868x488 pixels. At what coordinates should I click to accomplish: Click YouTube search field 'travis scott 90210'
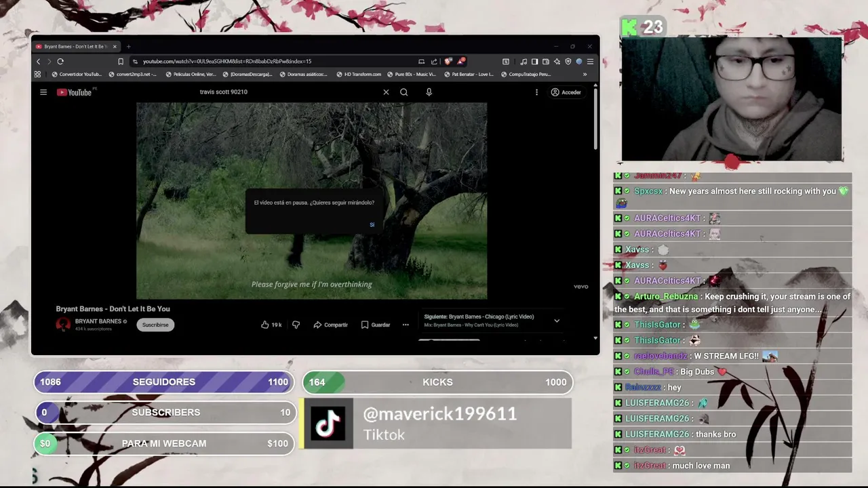[224, 92]
